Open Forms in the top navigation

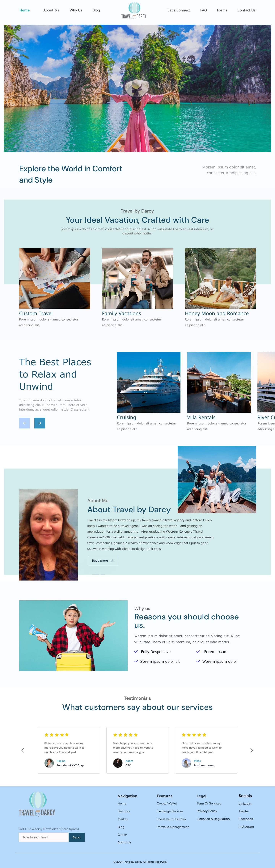tap(222, 10)
